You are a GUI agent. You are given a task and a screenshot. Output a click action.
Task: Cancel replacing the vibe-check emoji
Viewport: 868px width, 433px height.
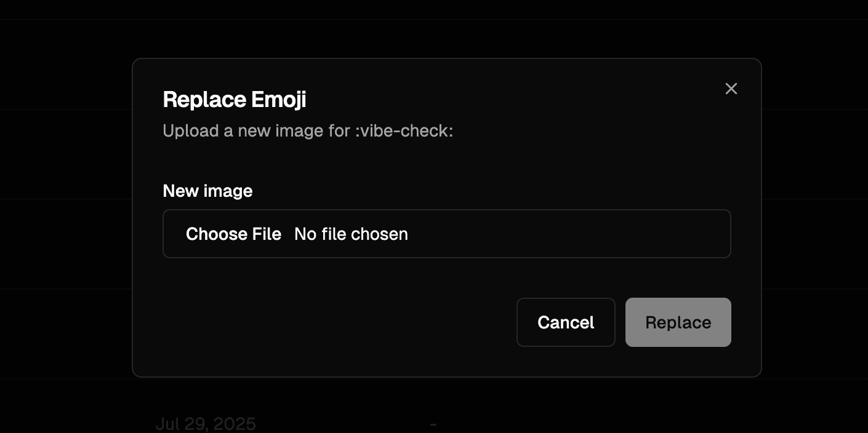click(565, 322)
